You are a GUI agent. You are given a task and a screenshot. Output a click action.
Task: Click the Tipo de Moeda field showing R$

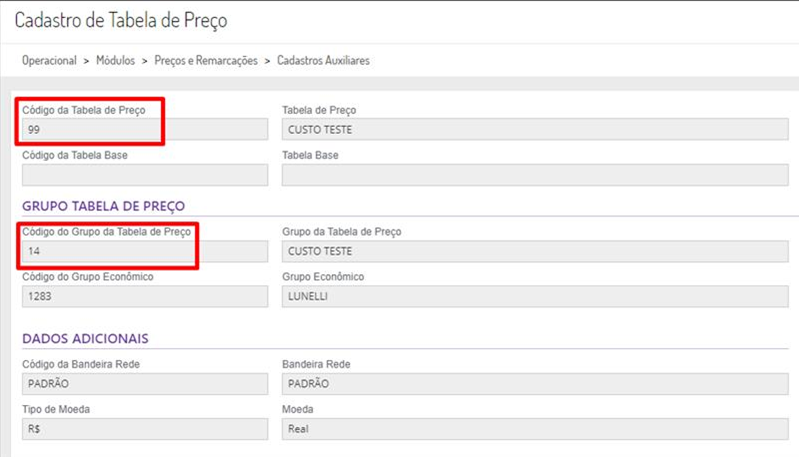[x=144, y=429]
